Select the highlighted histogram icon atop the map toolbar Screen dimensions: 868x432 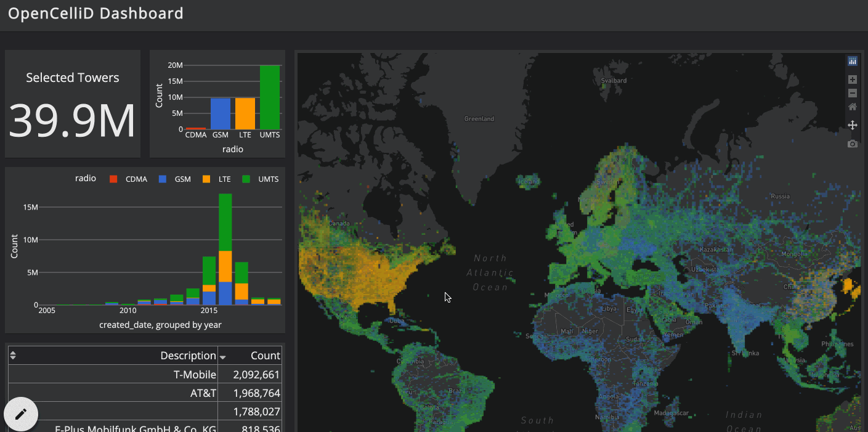pyautogui.click(x=852, y=61)
